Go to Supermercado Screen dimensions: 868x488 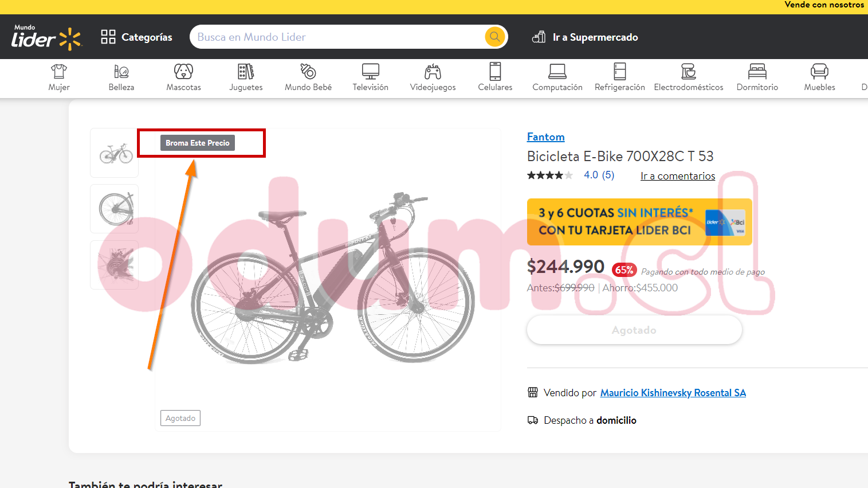[x=585, y=37]
